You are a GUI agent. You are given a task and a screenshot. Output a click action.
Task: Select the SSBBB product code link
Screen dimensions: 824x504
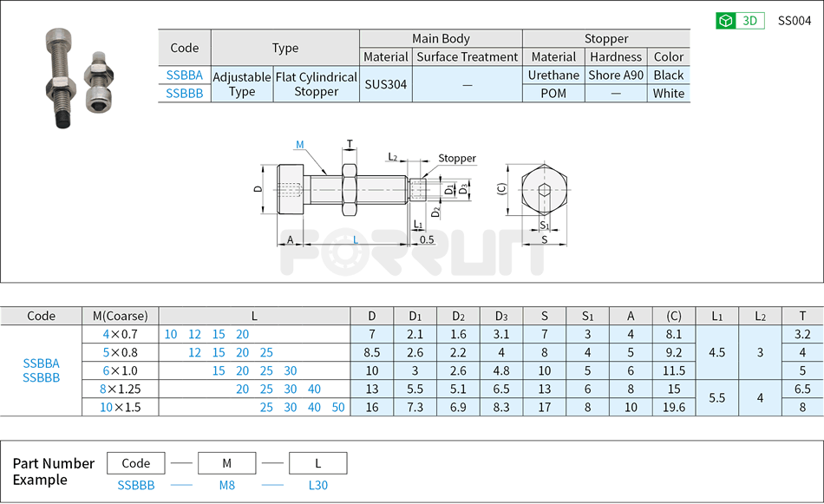click(185, 95)
